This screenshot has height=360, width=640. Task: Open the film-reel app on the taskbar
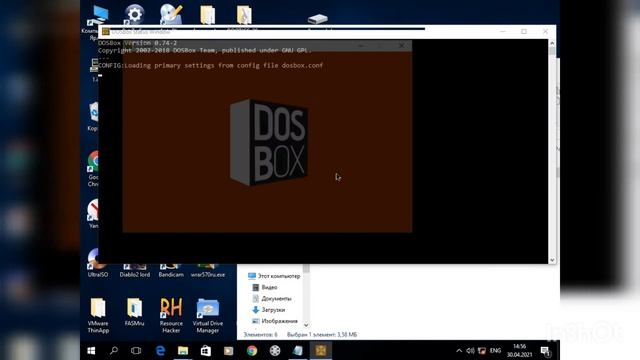point(275,351)
